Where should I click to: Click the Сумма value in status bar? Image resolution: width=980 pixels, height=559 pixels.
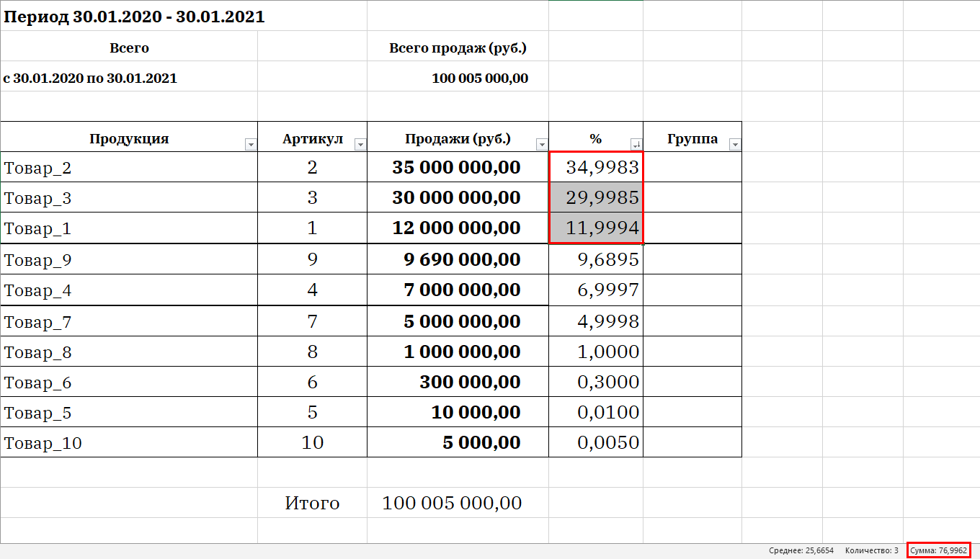938,550
